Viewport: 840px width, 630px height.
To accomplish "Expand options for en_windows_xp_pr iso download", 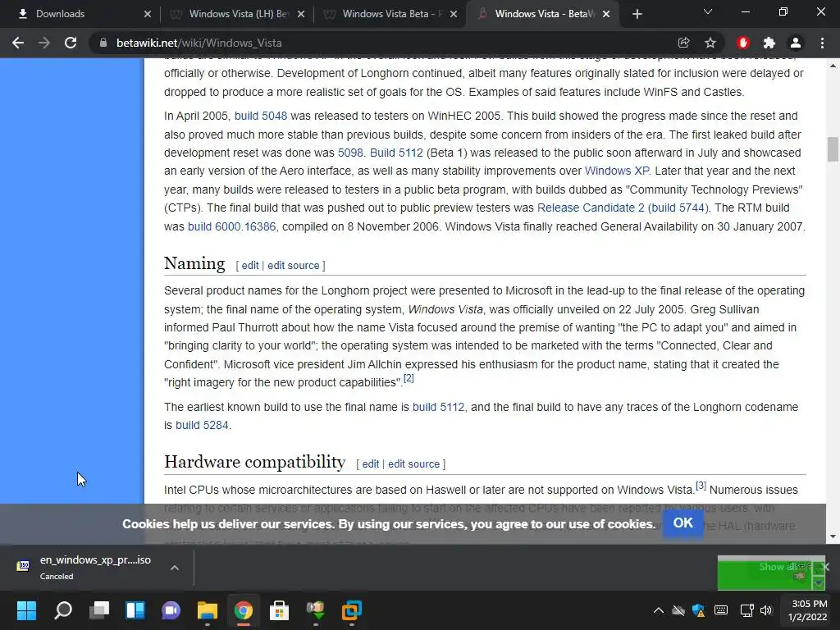I will coord(175,568).
